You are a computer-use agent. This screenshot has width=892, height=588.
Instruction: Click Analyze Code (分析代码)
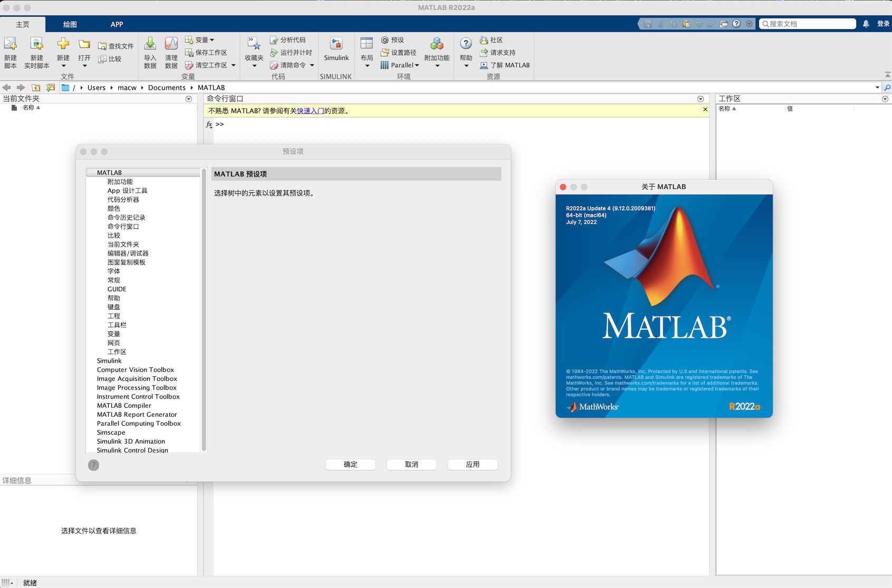288,40
